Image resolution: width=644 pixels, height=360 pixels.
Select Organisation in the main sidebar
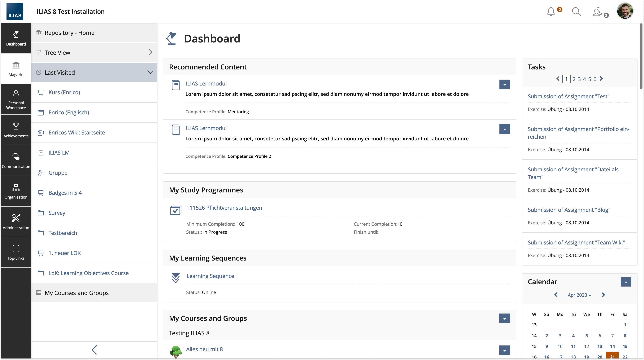pyautogui.click(x=16, y=191)
